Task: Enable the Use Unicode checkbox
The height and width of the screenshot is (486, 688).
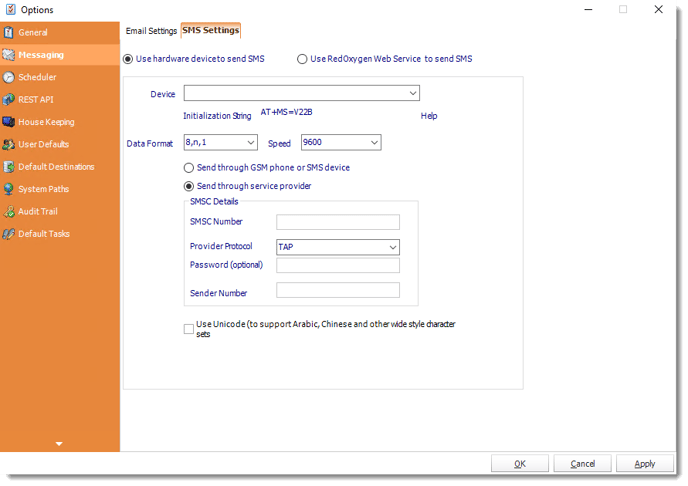Action: 189,329
